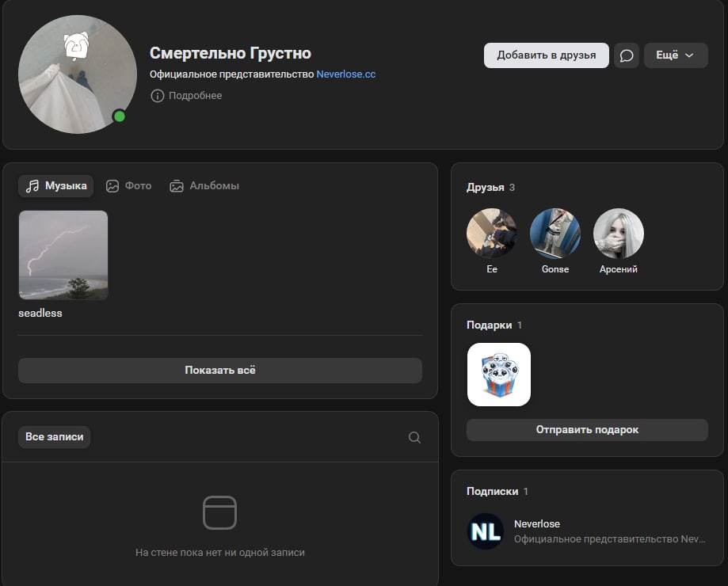Click the info icon beside Подробнее
Viewport: 728px width, 586px height.
pos(158,96)
